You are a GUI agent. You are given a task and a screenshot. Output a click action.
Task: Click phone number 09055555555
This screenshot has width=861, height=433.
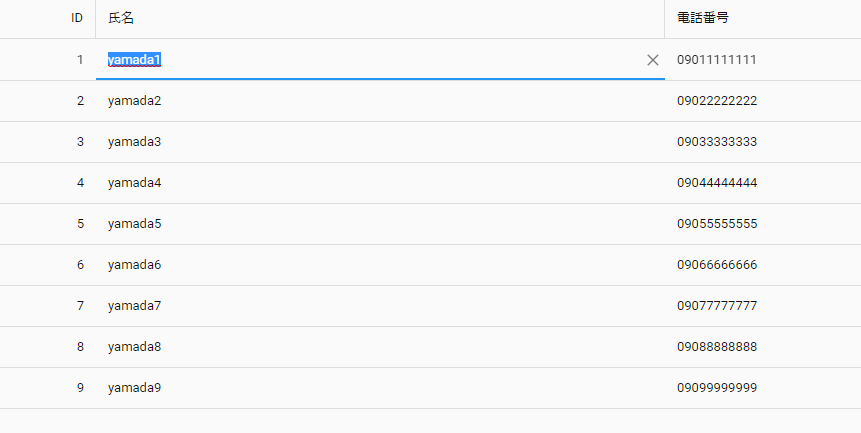tap(717, 224)
